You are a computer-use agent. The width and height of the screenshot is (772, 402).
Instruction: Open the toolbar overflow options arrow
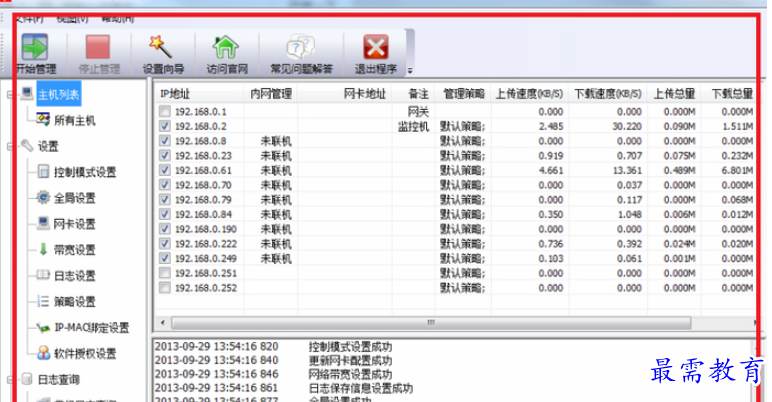pyautogui.click(x=410, y=70)
